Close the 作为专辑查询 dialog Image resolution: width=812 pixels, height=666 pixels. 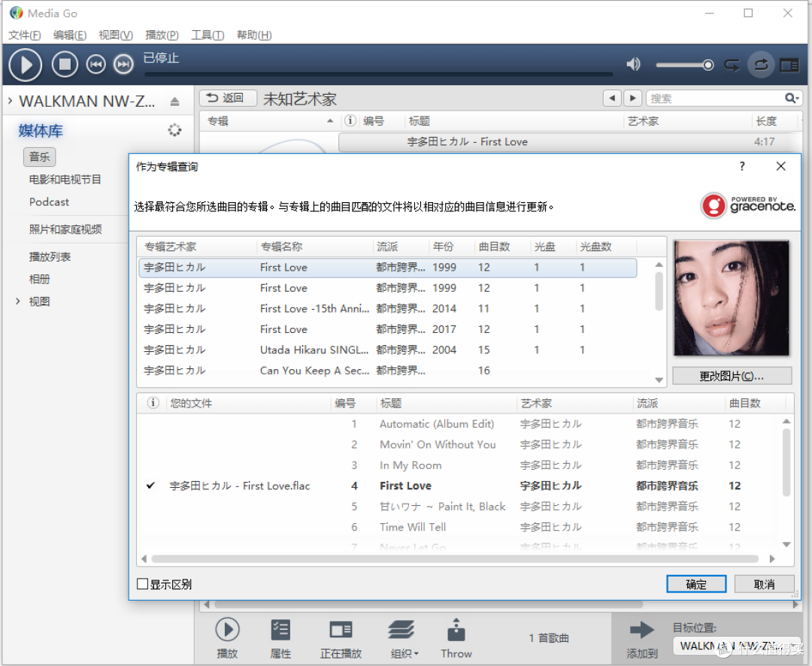[x=781, y=166]
